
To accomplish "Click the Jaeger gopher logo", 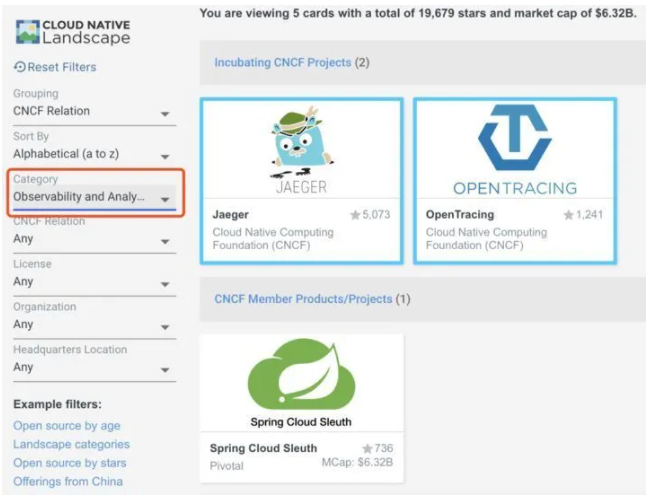I will click(302, 150).
